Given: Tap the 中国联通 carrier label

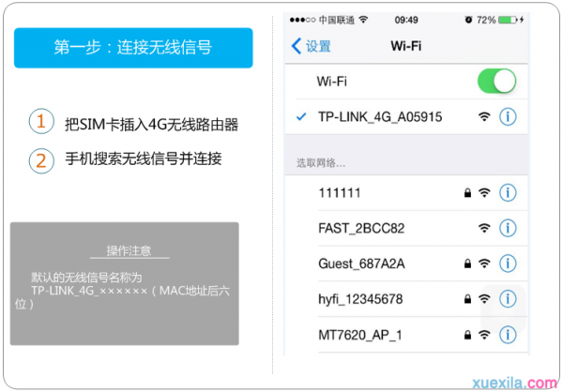Looking at the screenshot, I should [337, 20].
